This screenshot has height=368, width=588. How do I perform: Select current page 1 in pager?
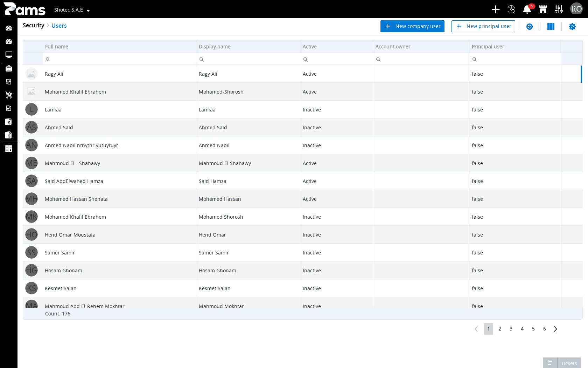489,329
